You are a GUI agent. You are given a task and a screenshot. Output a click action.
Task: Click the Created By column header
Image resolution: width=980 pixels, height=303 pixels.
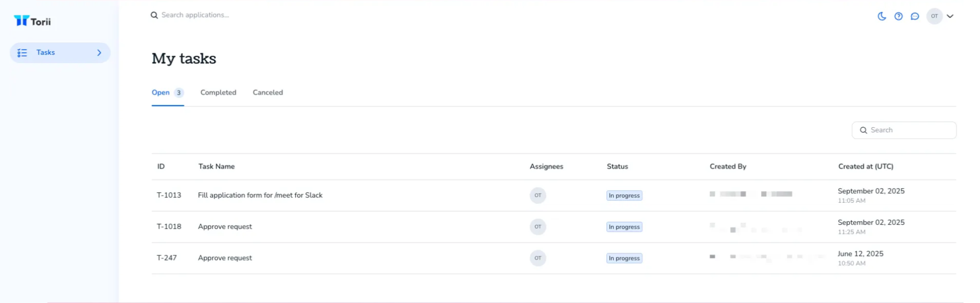(x=728, y=166)
